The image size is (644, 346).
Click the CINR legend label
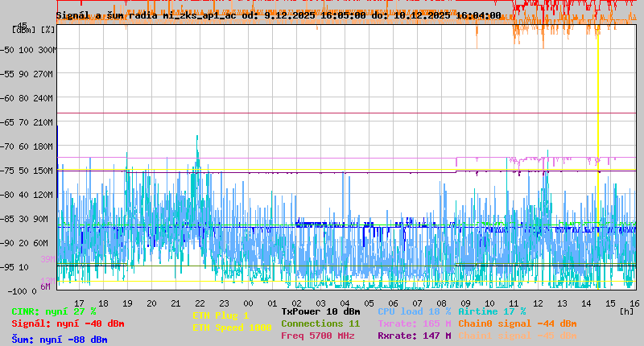pos(54,311)
